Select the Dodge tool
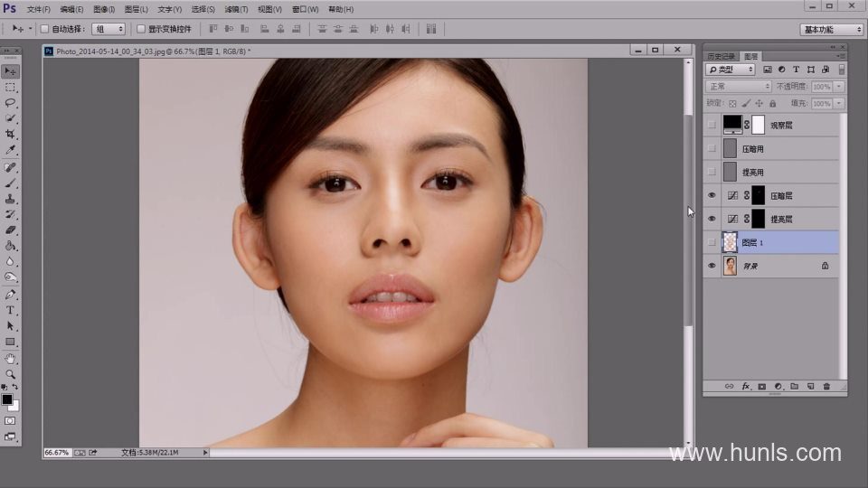This screenshot has width=868, height=488. pos(11,277)
